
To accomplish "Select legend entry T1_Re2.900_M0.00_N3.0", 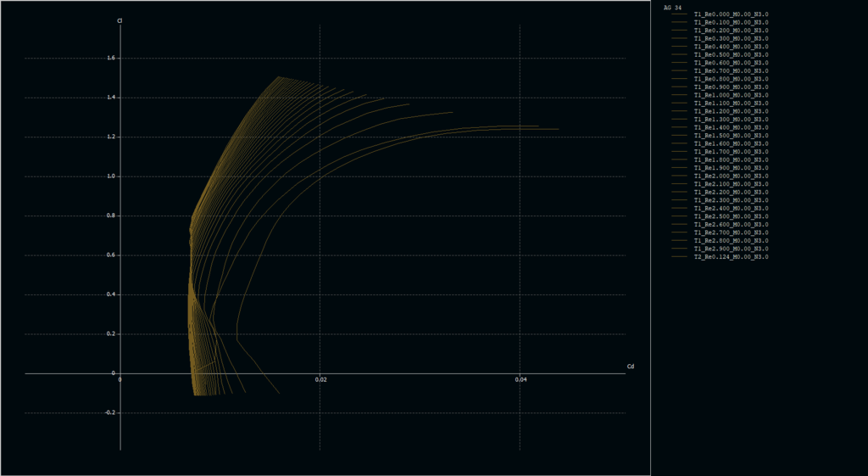I will pos(731,249).
